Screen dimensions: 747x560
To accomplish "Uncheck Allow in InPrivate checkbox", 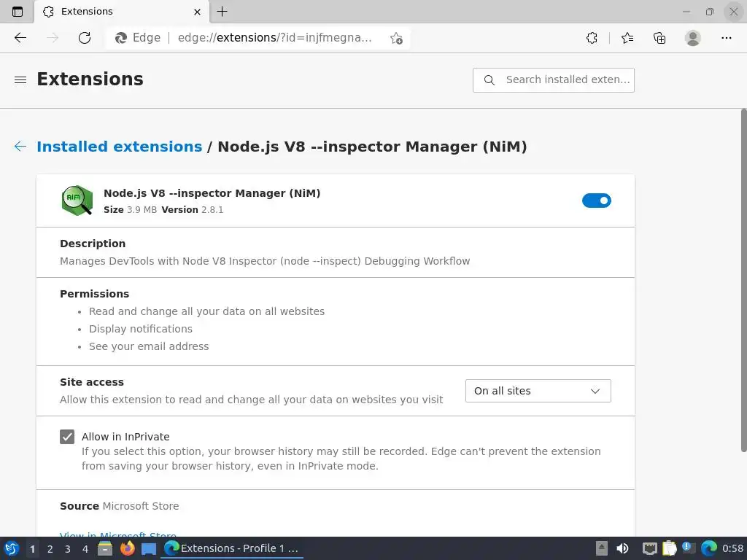I will (67, 437).
